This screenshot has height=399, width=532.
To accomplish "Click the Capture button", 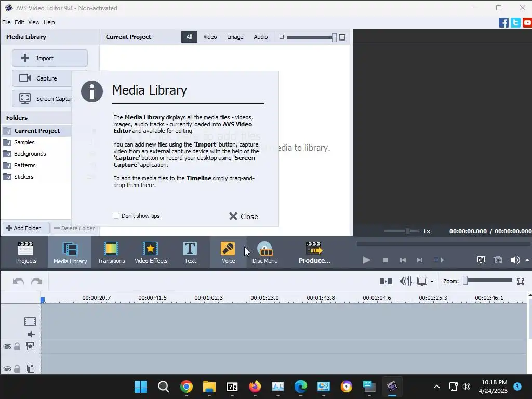I will tap(42, 78).
